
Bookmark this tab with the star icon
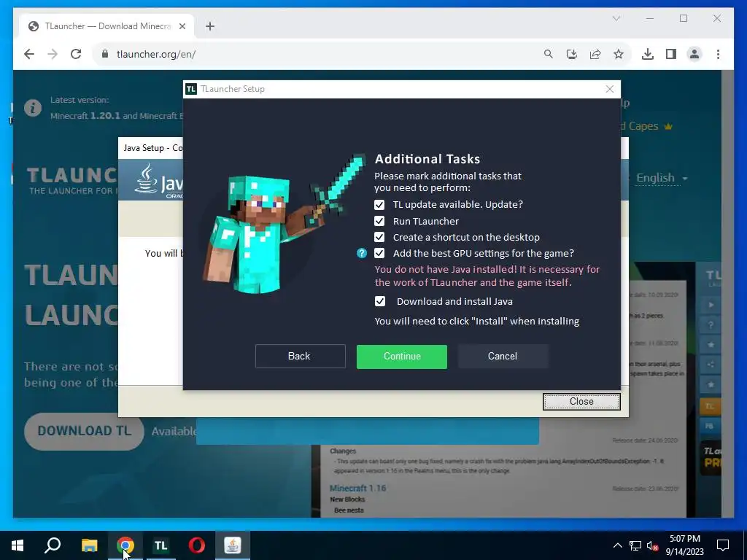(x=619, y=54)
